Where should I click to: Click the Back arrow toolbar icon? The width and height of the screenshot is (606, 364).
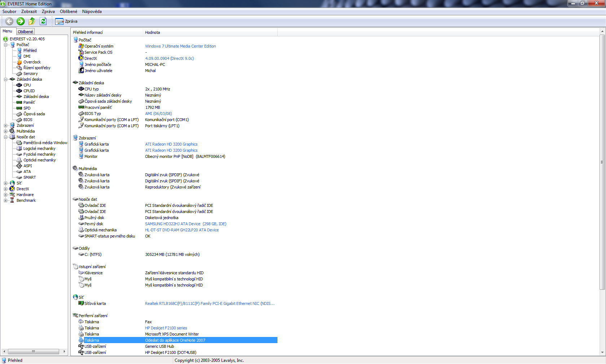[9, 21]
